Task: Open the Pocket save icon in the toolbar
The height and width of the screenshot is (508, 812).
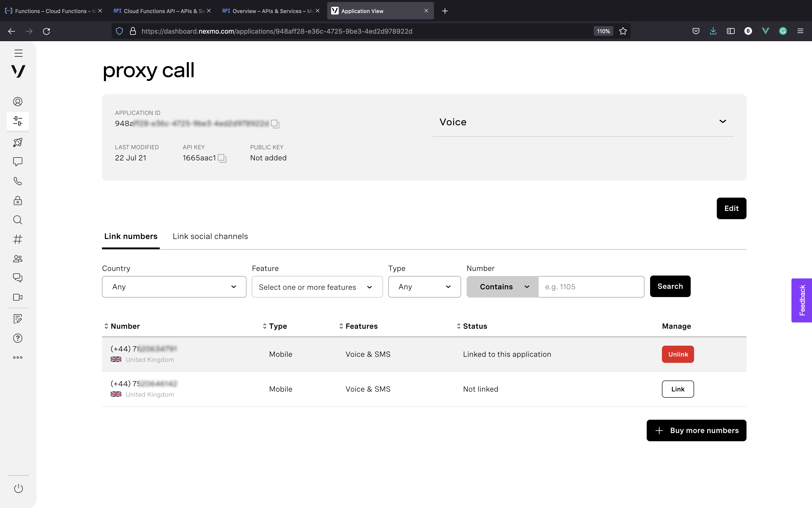Action: tap(696, 31)
